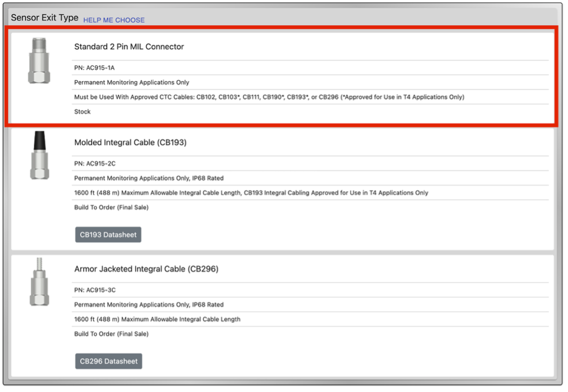Click the Armor Jacketed Integral Cable (CB296) title
This screenshot has height=392, width=568.
click(146, 269)
